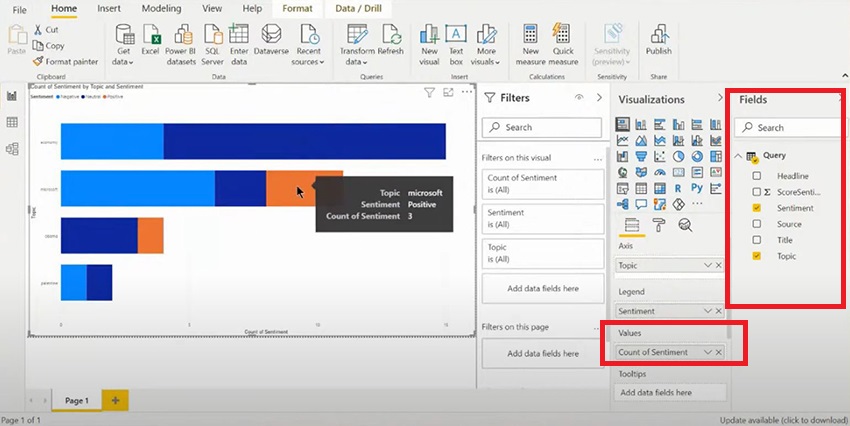Open the Format (paint roller) pane
850x426 pixels.
tap(659, 225)
